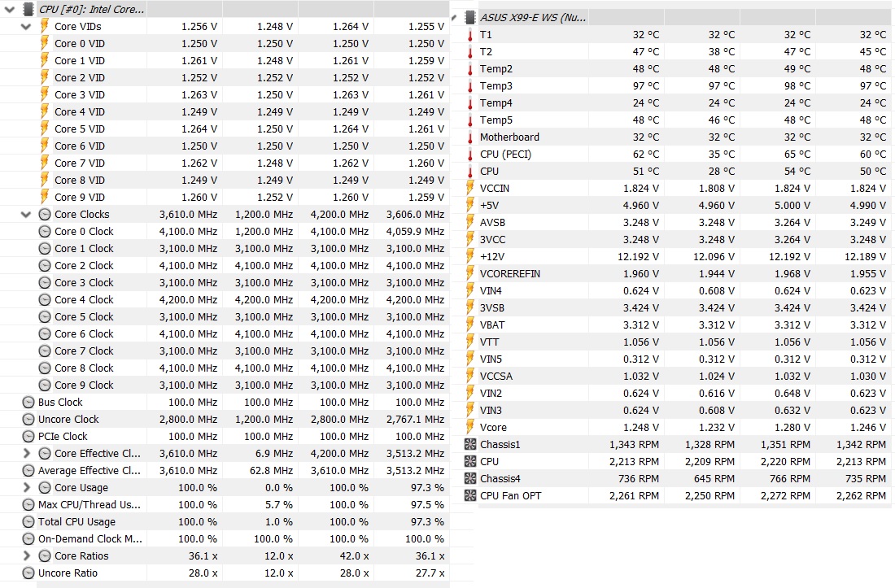Click the fan icon for Chassis1

coord(470,444)
